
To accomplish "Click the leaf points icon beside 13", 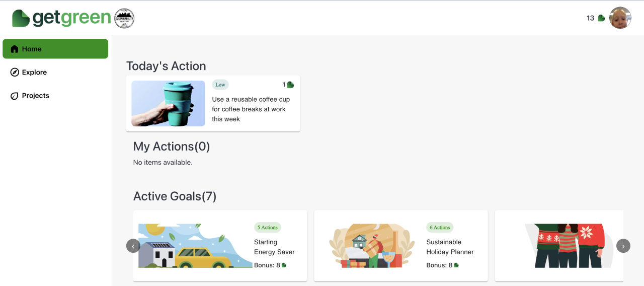I will (601, 18).
